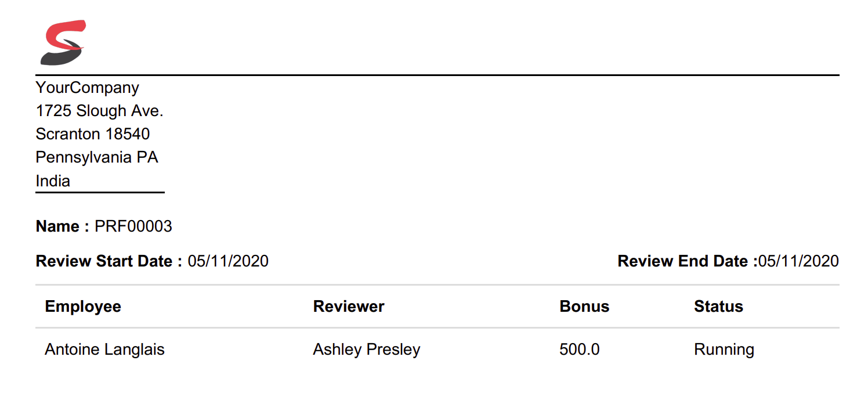
Task: Select the 1725 Slough Ave. address line
Action: click(x=99, y=111)
